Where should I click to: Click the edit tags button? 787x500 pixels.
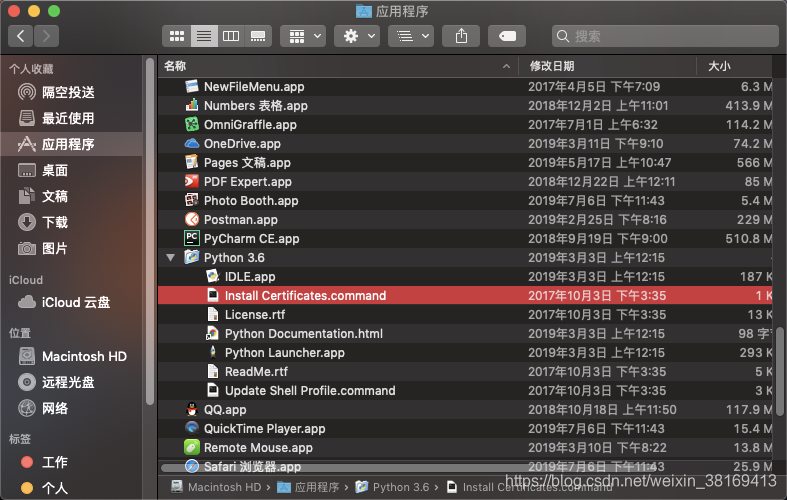(x=507, y=36)
